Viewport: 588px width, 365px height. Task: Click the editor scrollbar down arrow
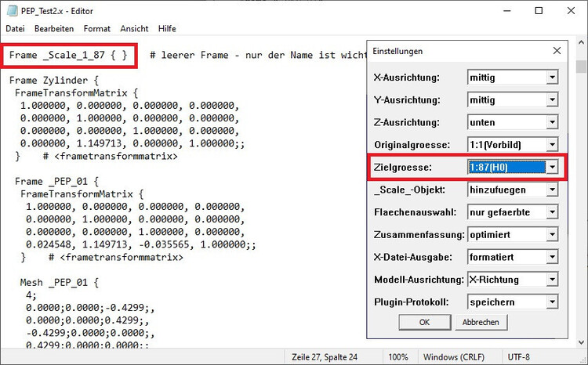[x=581, y=342]
